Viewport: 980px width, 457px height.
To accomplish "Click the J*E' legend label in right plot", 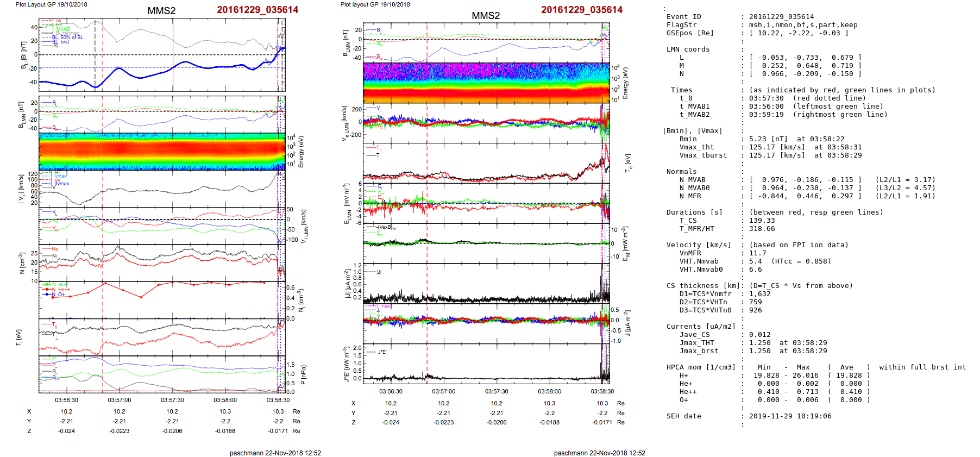I will (x=382, y=352).
